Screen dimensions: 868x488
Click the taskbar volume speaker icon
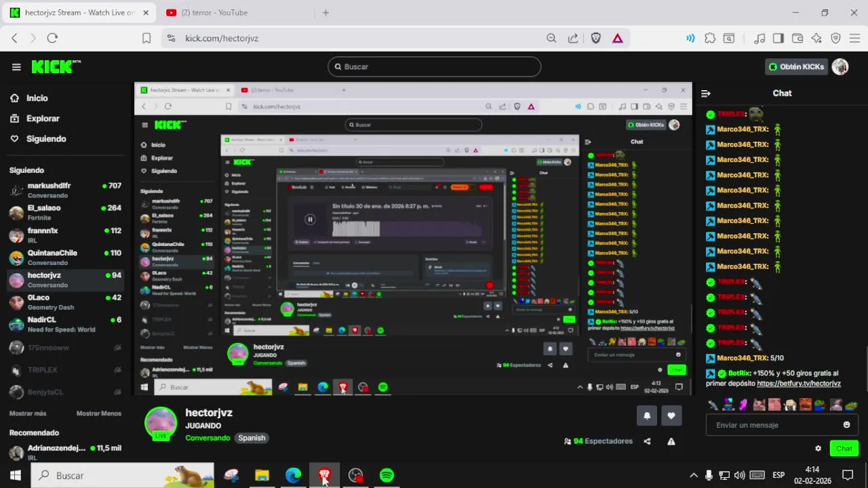(739, 476)
